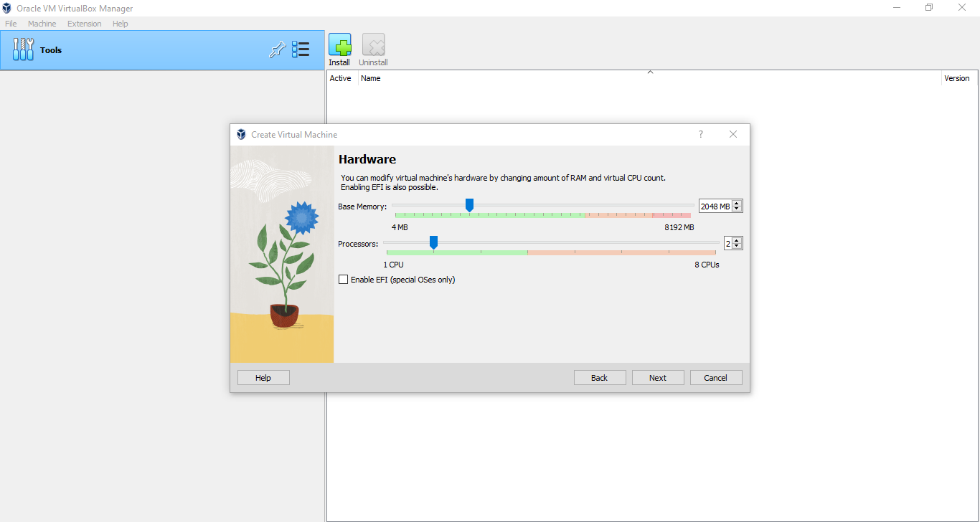Enable the EFI checkbox

pos(343,280)
